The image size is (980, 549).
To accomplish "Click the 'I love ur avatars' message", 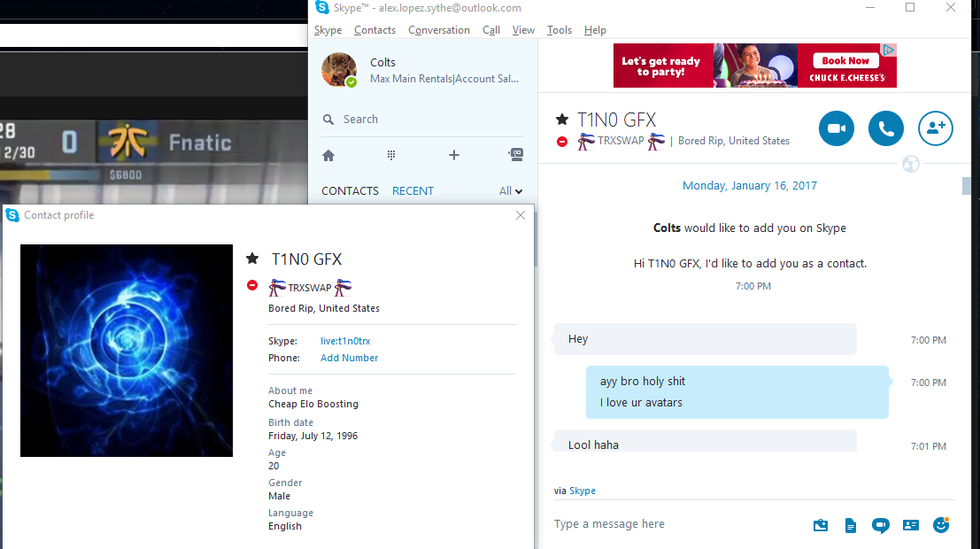I will point(641,403).
